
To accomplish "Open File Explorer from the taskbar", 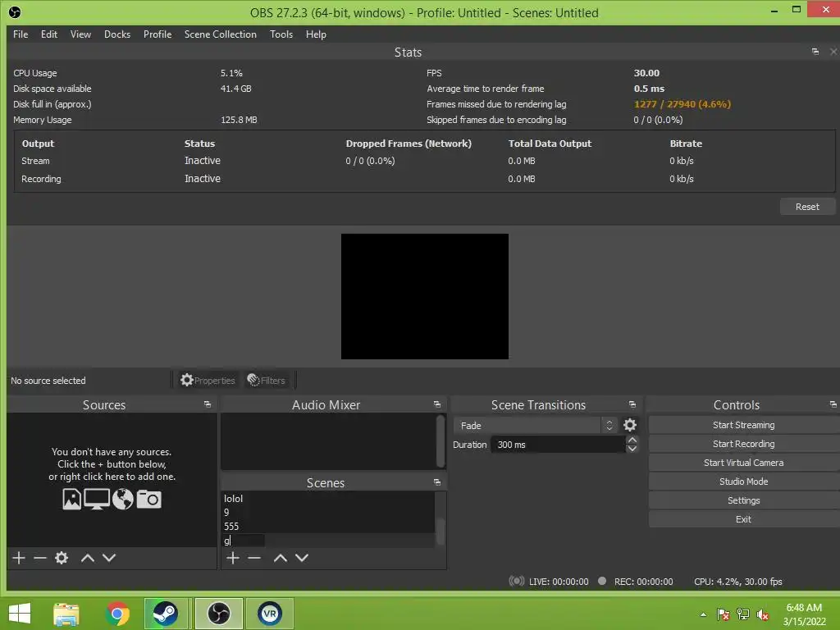I will pyautogui.click(x=66, y=613).
